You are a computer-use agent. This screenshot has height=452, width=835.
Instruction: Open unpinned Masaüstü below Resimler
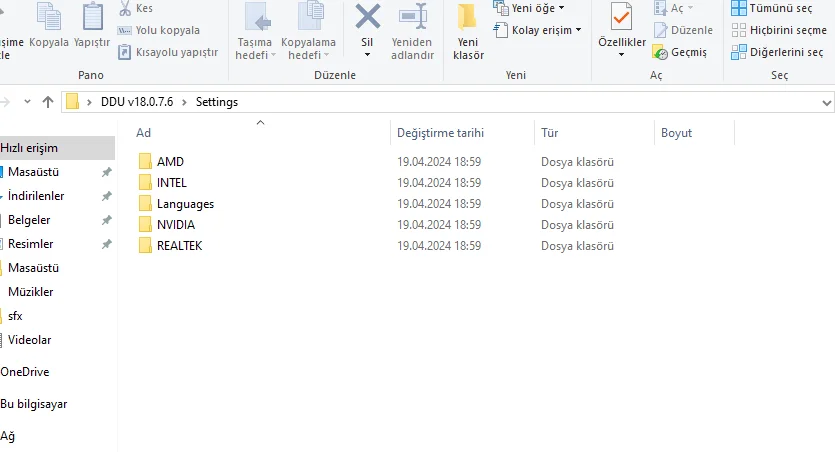(x=33, y=268)
